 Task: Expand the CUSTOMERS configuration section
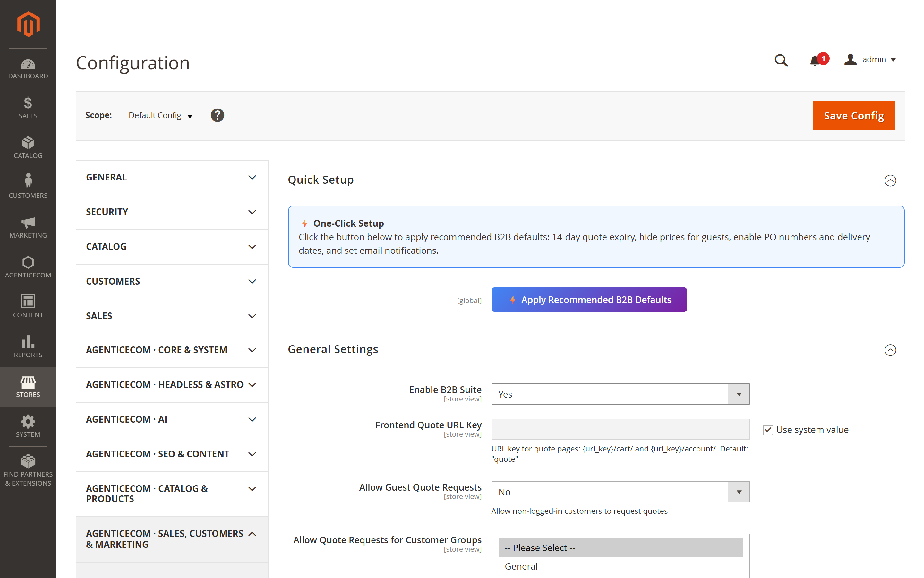pyautogui.click(x=172, y=281)
